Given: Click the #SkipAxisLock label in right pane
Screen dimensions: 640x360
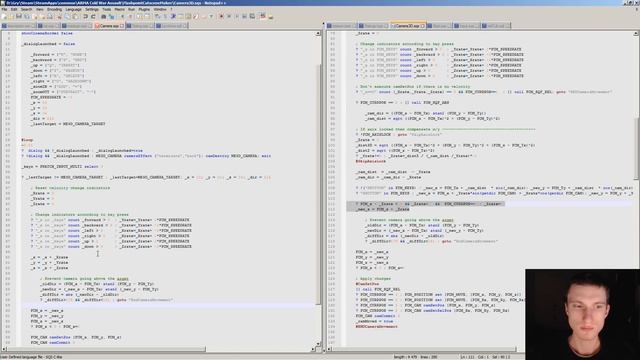Looking at the screenshot, I should (x=371, y=161).
